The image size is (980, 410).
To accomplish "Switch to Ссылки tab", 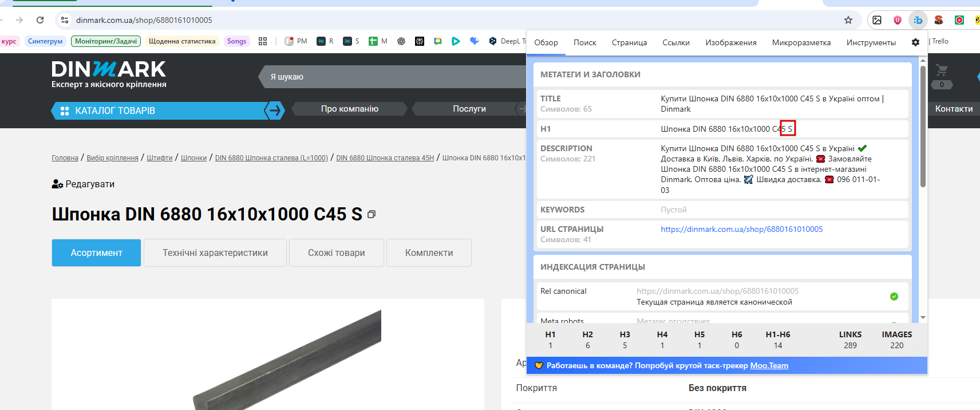I will 676,42.
